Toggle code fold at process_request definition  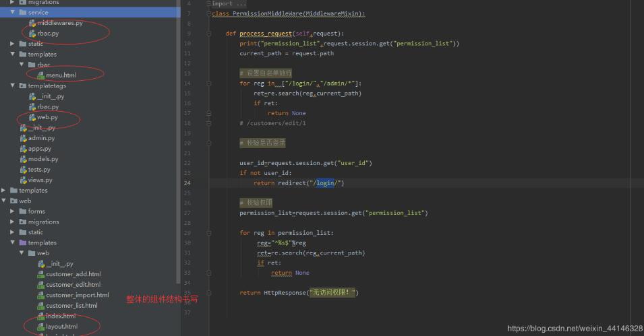[x=208, y=34]
